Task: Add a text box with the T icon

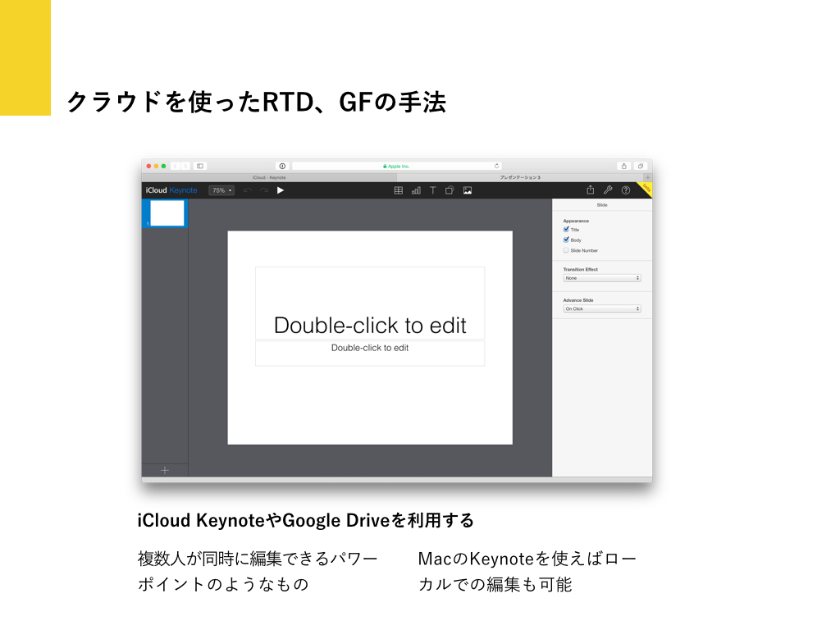Action: pyautogui.click(x=433, y=190)
